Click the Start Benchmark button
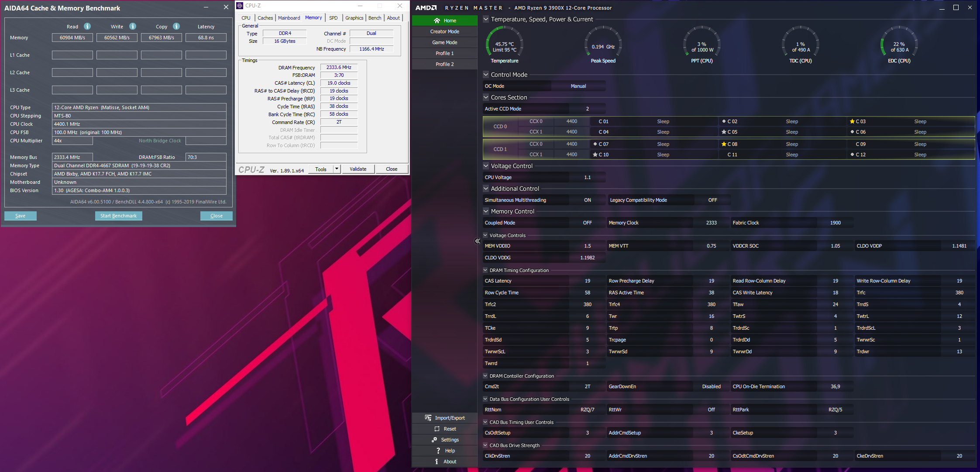980x472 pixels. coord(118,216)
